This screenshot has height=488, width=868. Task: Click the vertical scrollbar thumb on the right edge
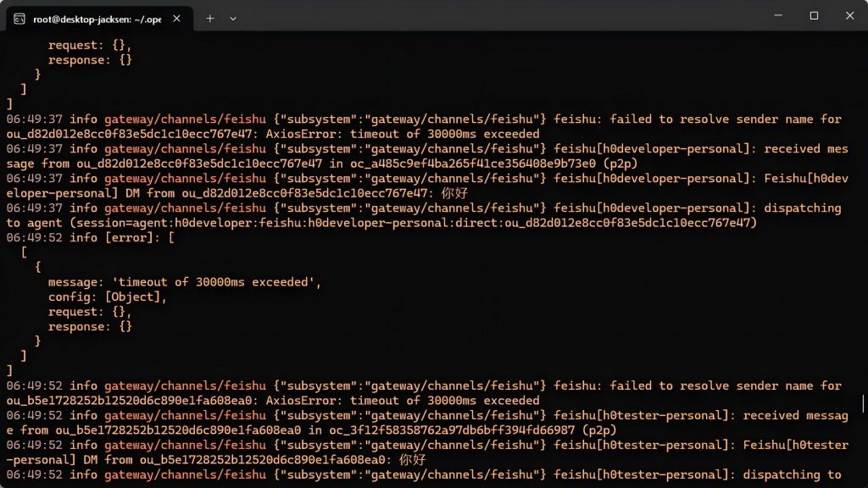(x=863, y=403)
